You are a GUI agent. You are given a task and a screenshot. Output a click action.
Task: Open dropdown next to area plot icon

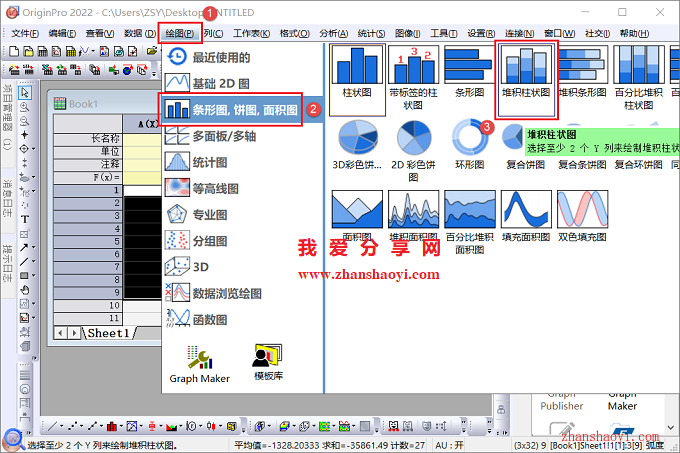pyautogui.click(x=180, y=427)
